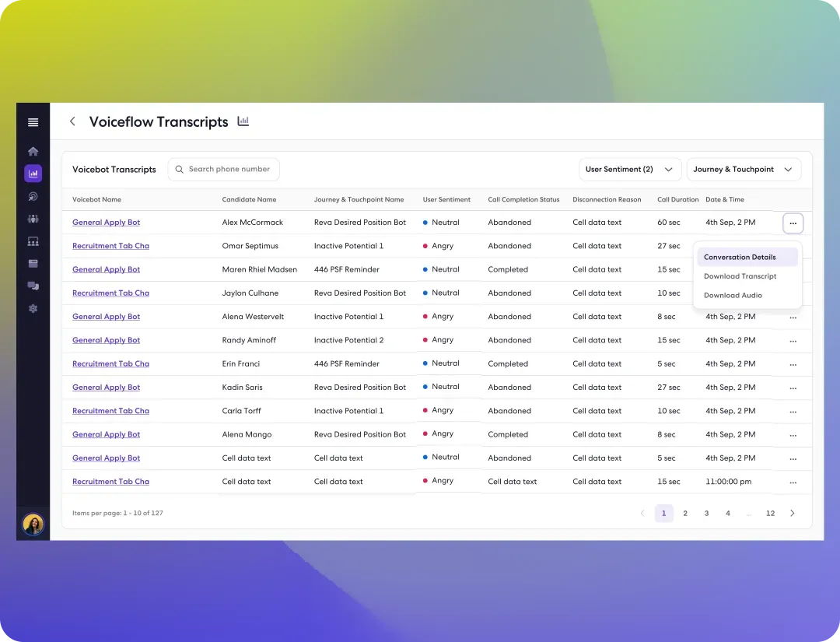
Task: Click Items per page: 1 - 10 of 127
Action: click(117, 514)
